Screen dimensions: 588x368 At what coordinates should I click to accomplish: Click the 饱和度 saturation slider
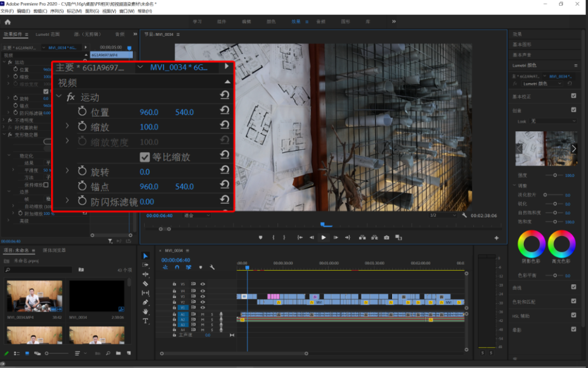pyautogui.click(x=554, y=221)
